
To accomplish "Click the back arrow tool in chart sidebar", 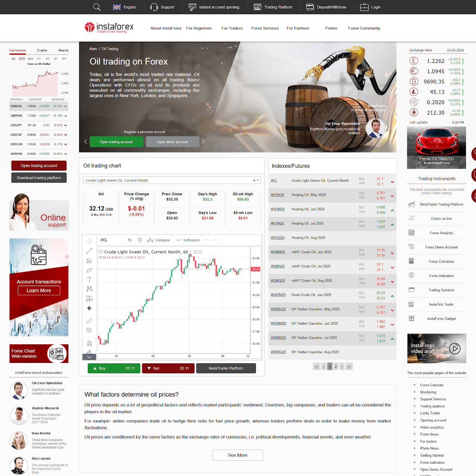I will pyautogui.click(x=89, y=308).
